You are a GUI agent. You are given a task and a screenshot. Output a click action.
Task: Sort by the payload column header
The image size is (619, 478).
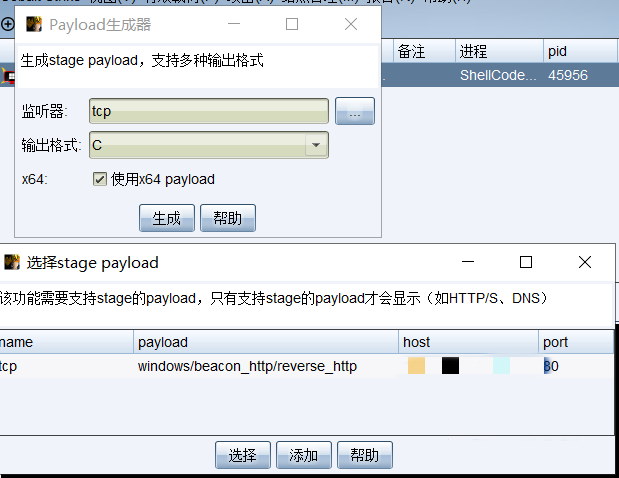coord(266,342)
